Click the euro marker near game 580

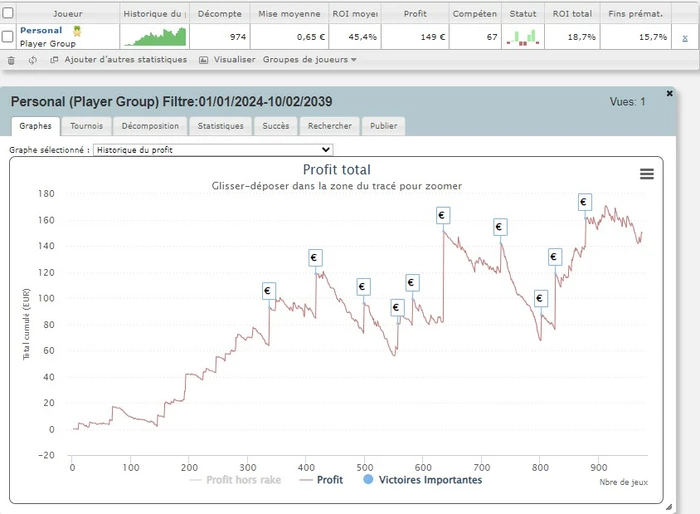412,283
